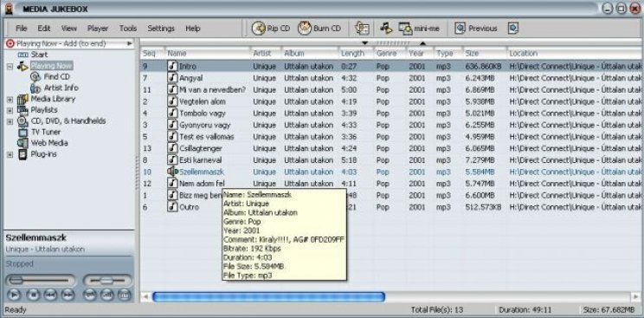Click the speaker icon beside Szellemmaszk

point(172,172)
